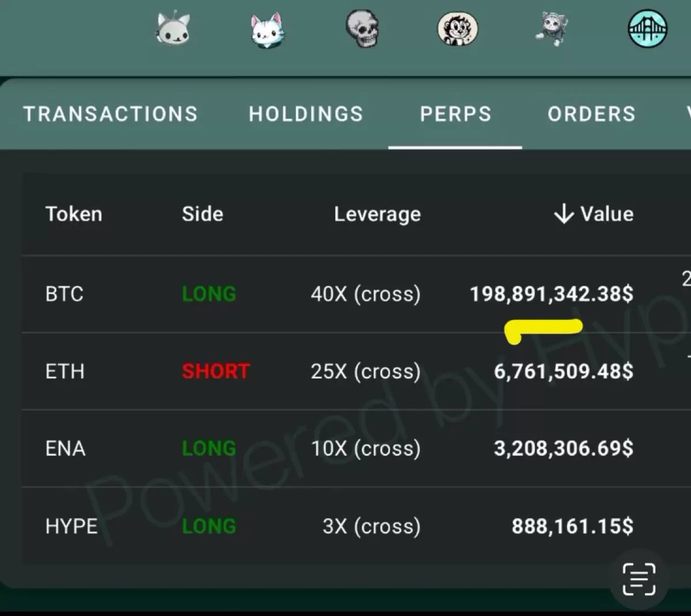Choose the cartoon monkey avatar icon
The image size is (691, 616).
click(x=457, y=29)
